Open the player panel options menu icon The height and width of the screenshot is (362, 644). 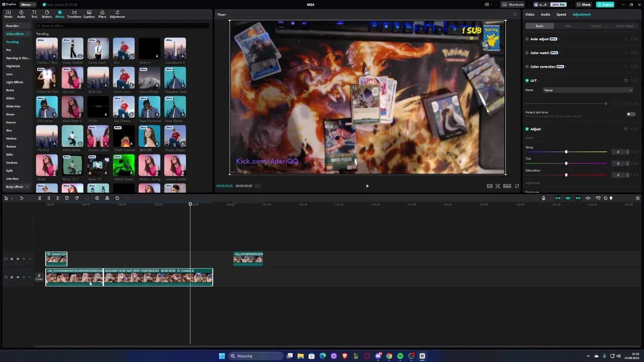click(x=515, y=15)
